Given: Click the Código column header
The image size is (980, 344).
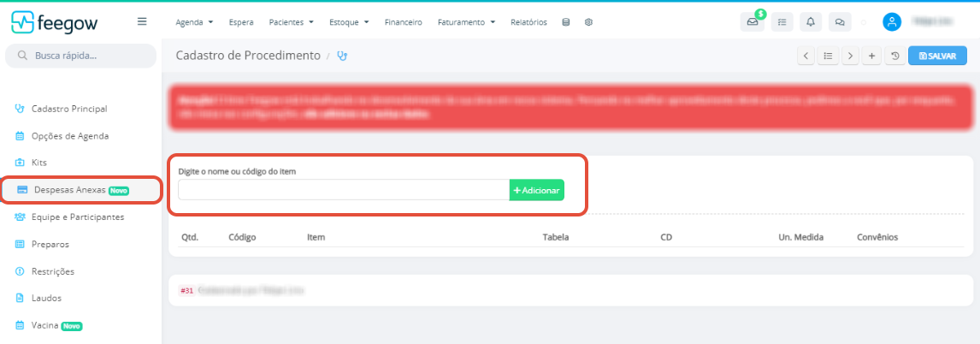Looking at the screenshot, I should point(243,238).
